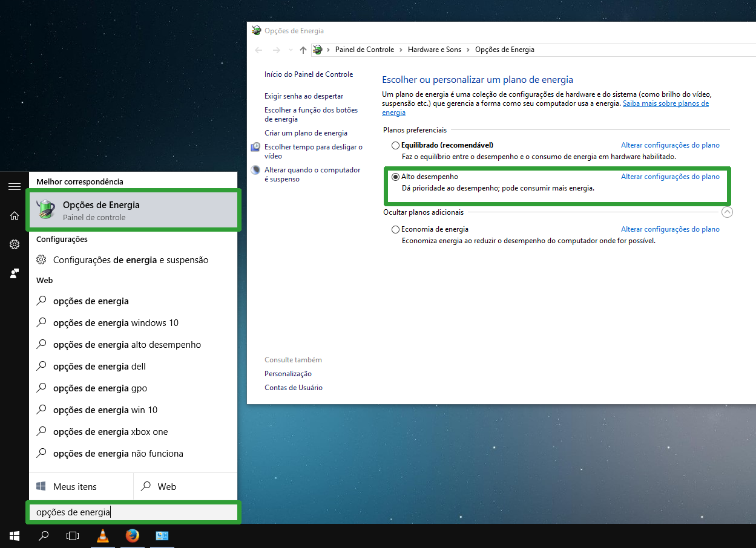This screenshot has width=756, height=548.
Task: Click the search box containing 'opções de energia'
Action: [133, 512]
